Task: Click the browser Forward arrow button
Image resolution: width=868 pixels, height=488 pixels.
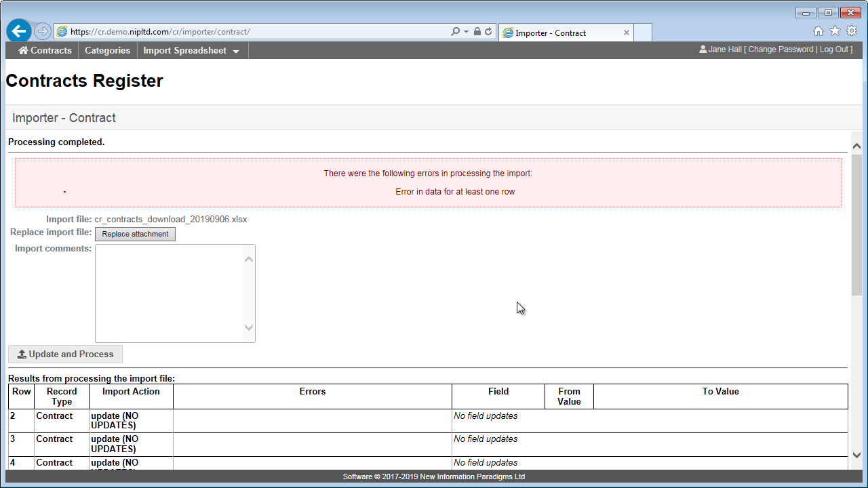Action: [x=42, y=31]
